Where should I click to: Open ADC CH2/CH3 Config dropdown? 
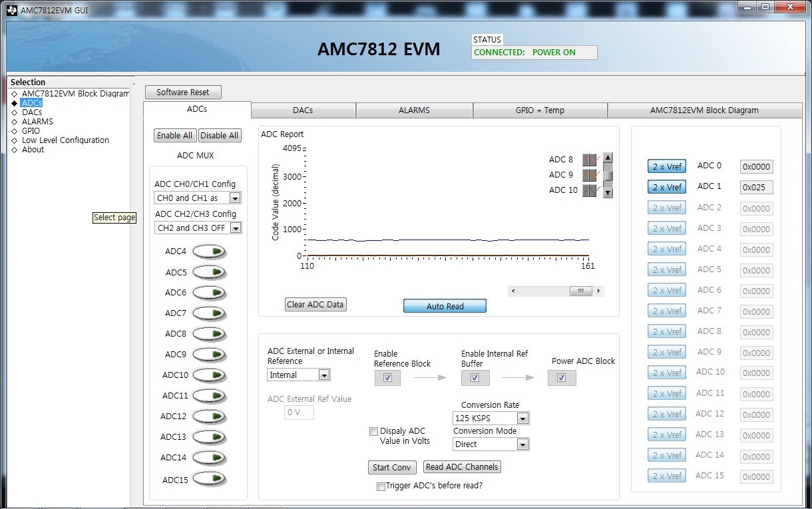tap(234, 228)
